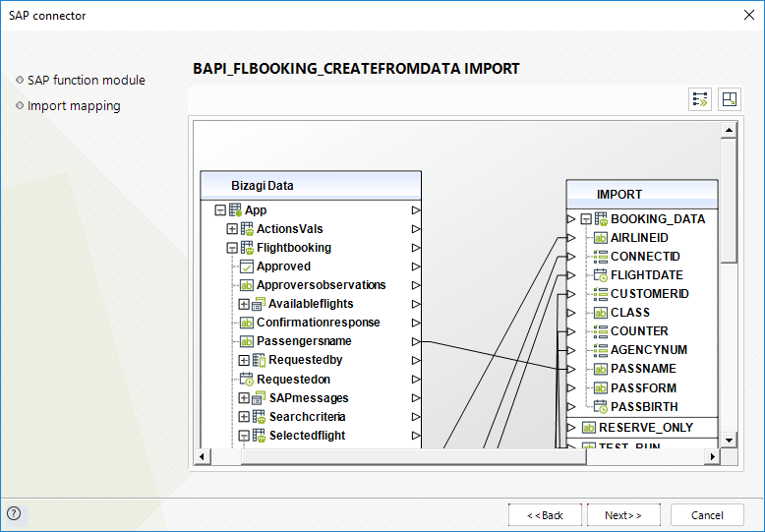Screen dimensions: 765x532
Task: Click the Back button
Action: (545, 515)
